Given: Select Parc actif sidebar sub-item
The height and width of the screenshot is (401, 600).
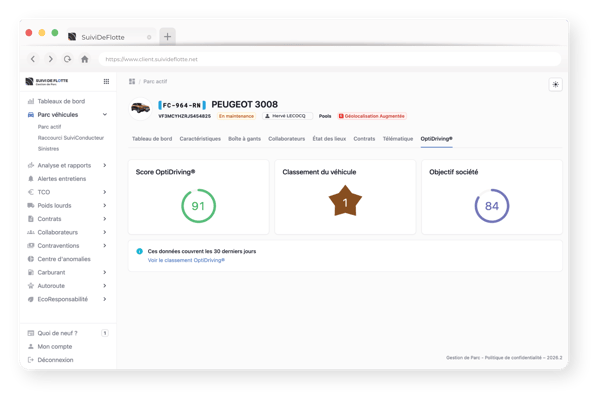Looking at the screenshot, I should coord(49,127).
